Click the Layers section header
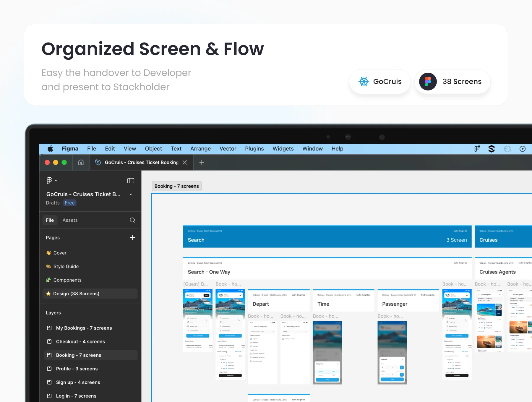Screen dimensions: 532x402 tap(53, 313)
